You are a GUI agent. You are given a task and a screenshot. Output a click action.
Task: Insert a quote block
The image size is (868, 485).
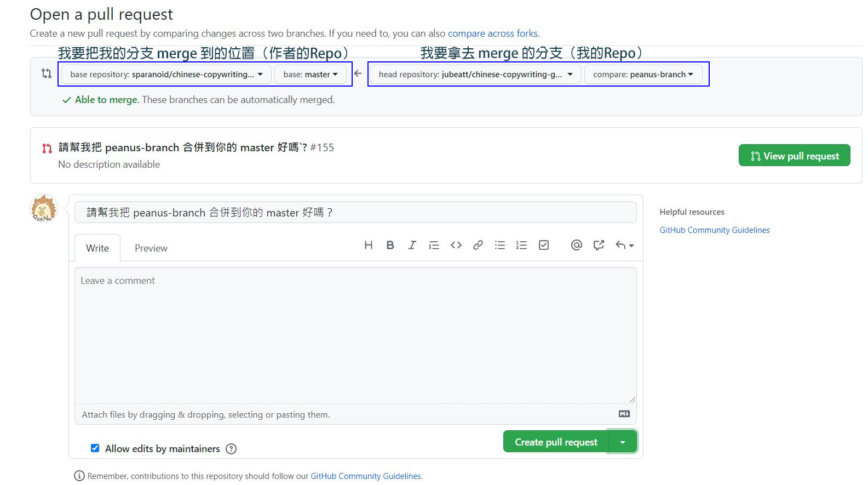coord(434,245)
